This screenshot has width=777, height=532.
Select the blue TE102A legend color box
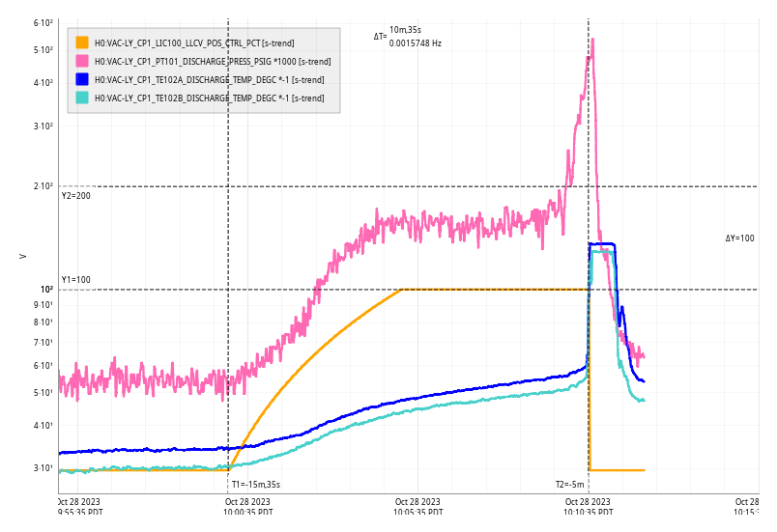click(82, 79)
